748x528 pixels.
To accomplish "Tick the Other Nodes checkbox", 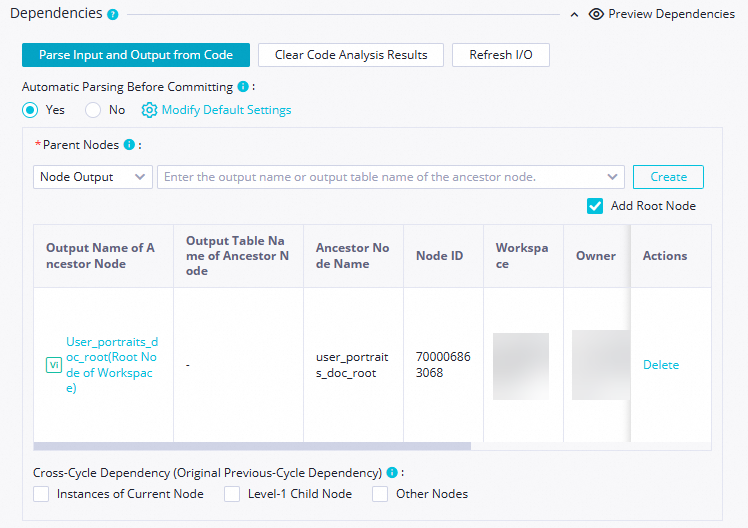I will pyautogui.click(x=380, y=494).
